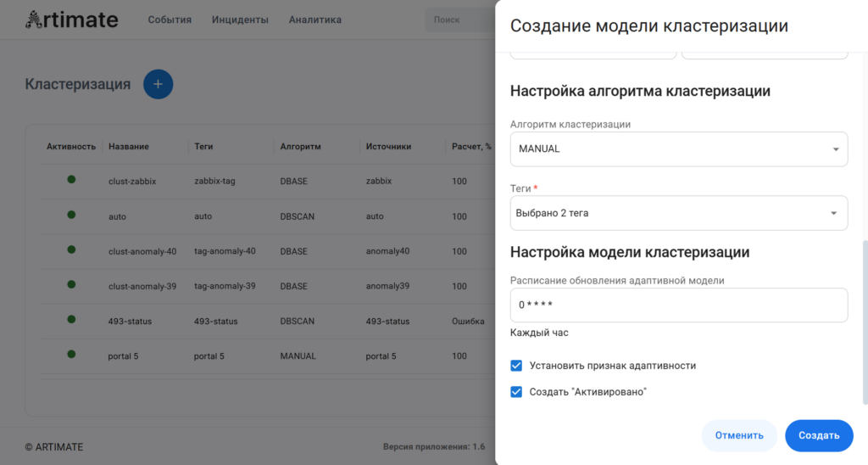The height and width of the screenshot is (465, 868).
Task: Click the activity dot for clust-anomaly-40
Action: [x=71, y=249]
